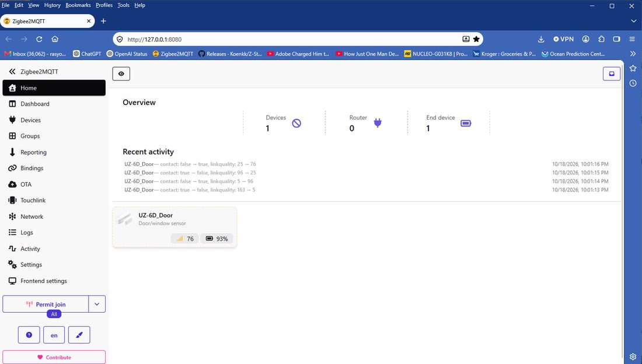
Task: Open the 'en' language selector
Action: [54, 335]
